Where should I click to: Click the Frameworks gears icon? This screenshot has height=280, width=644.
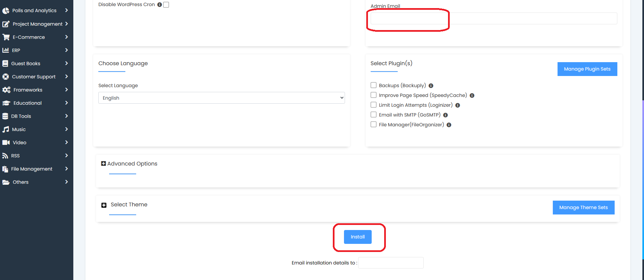(x=6, y=90)
